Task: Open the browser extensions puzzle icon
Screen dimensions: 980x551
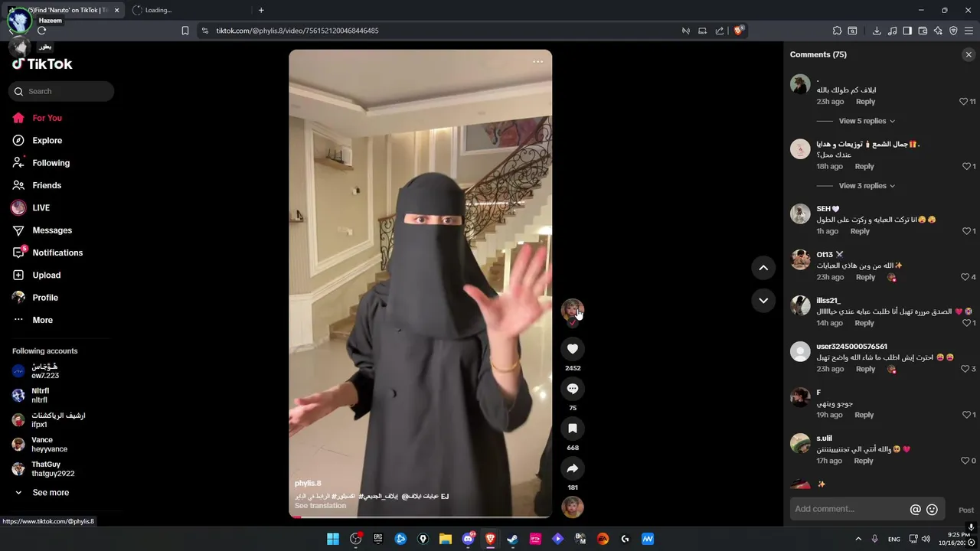Action: coord(837,31)
